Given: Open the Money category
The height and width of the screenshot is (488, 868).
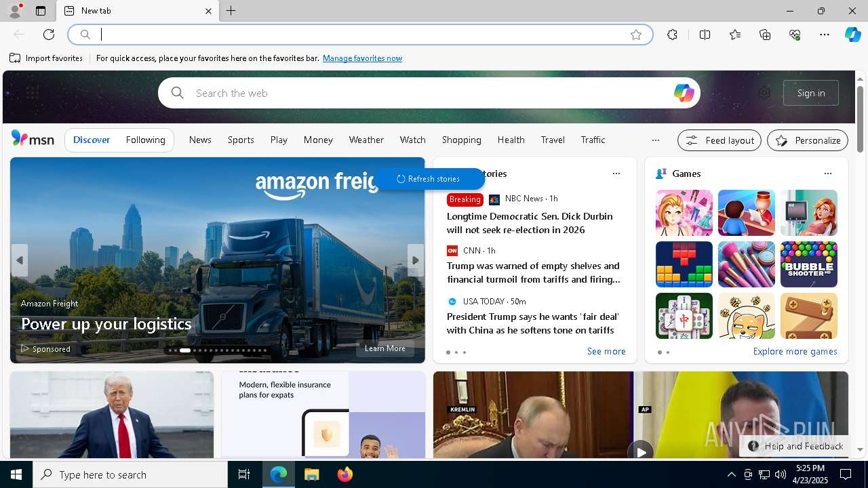Looking at the screenshot, I should 318,140.
